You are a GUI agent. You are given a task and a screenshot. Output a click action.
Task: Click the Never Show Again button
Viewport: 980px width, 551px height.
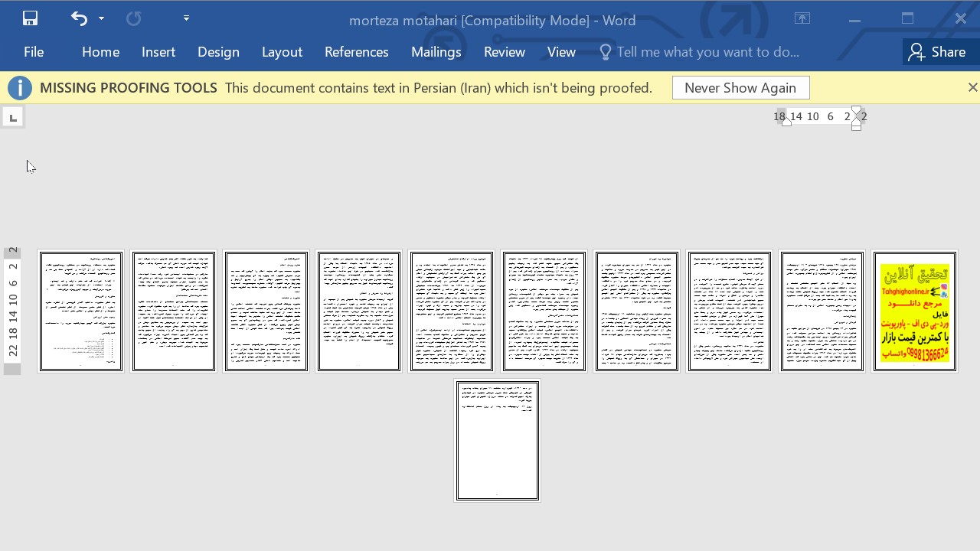(x=740, y=88)
